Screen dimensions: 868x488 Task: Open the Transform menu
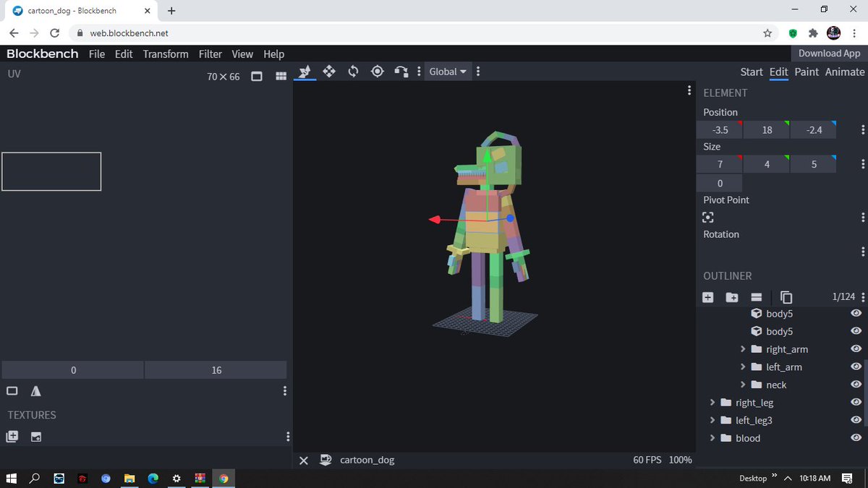pos(165,53)
